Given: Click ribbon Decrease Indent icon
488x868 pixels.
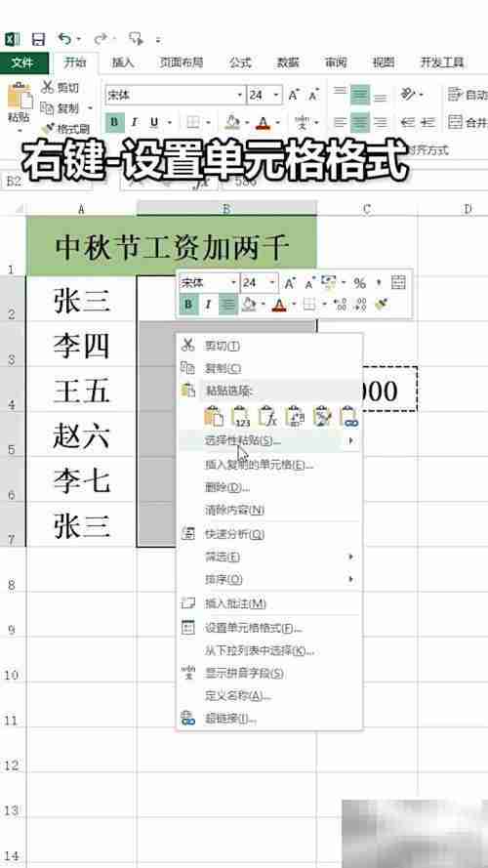Looking at the screenshot, I should pyautogui.click(x=408, y=122).
